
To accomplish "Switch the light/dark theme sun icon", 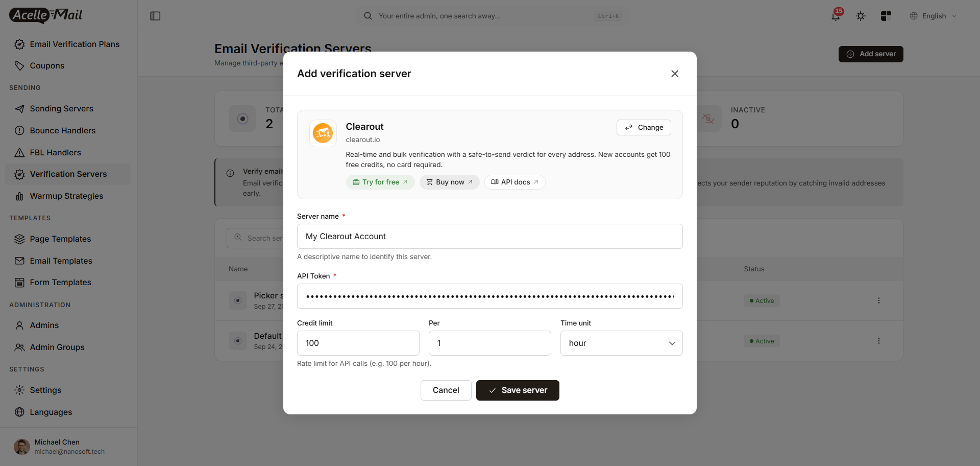I will [x=861, y=16].
